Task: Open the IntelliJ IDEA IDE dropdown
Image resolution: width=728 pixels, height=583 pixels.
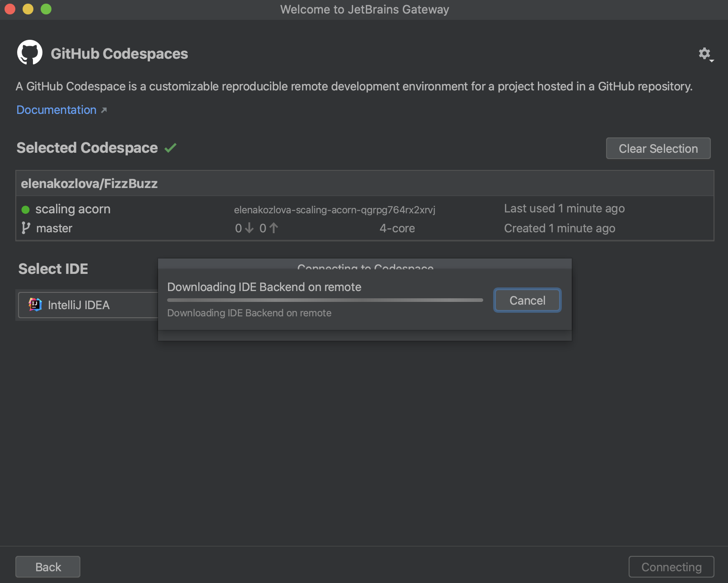Action: (x=88, y=305)
